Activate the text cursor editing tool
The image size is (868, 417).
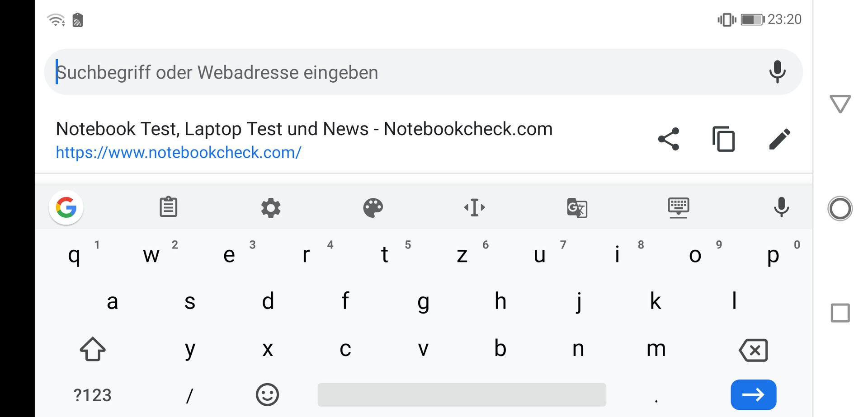point(475,208)
